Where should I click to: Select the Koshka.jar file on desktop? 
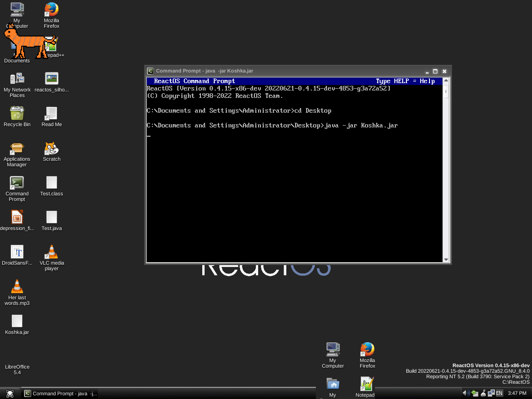[x=17, y=321]
